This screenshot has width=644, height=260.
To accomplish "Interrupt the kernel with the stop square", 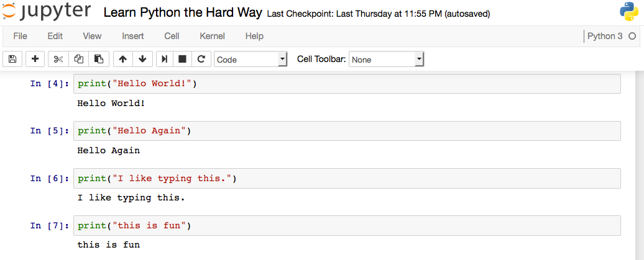I will 182,59.
